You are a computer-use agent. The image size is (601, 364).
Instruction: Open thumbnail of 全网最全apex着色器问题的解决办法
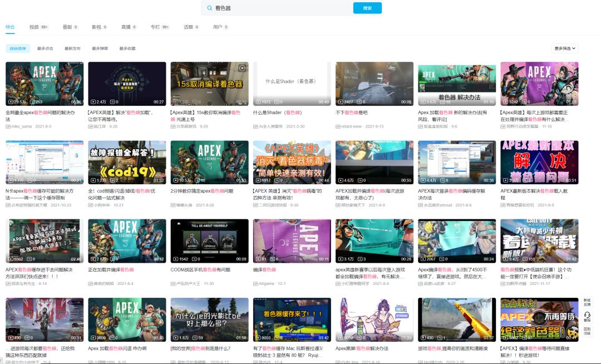pos(45,83)
